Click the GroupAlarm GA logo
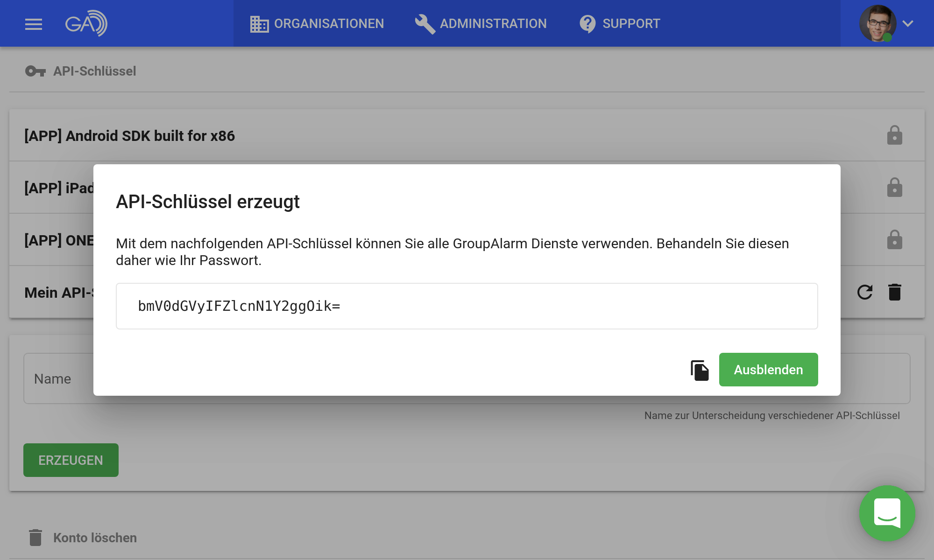Viewport: 934px width, 560px height. coord(86,23)
